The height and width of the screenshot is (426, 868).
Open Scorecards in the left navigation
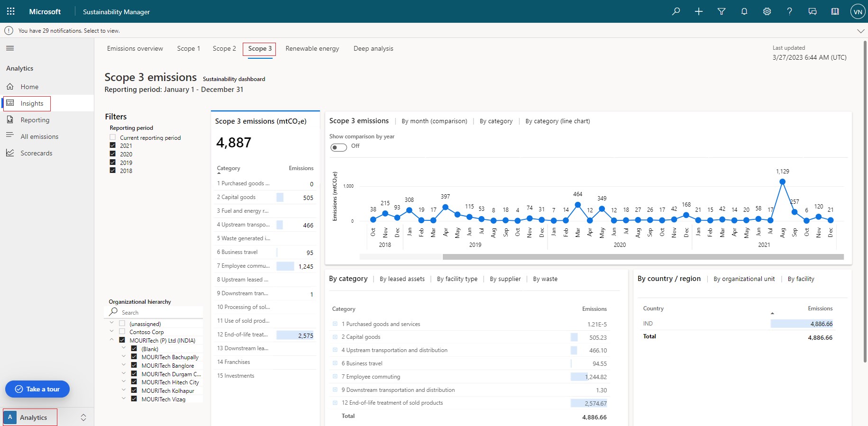point(36,153)
